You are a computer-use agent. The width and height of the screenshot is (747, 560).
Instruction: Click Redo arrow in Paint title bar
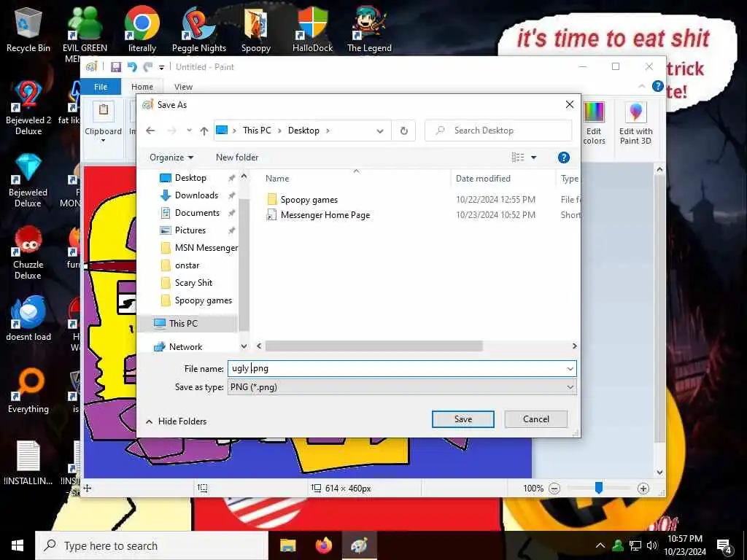[147, 67]
